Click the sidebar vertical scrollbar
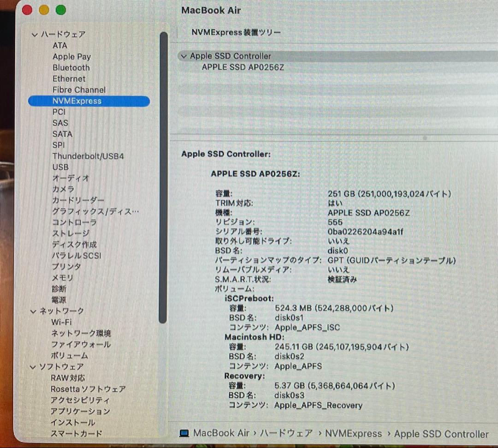Viewport: 498px width, 448px height. click(163, 177)
